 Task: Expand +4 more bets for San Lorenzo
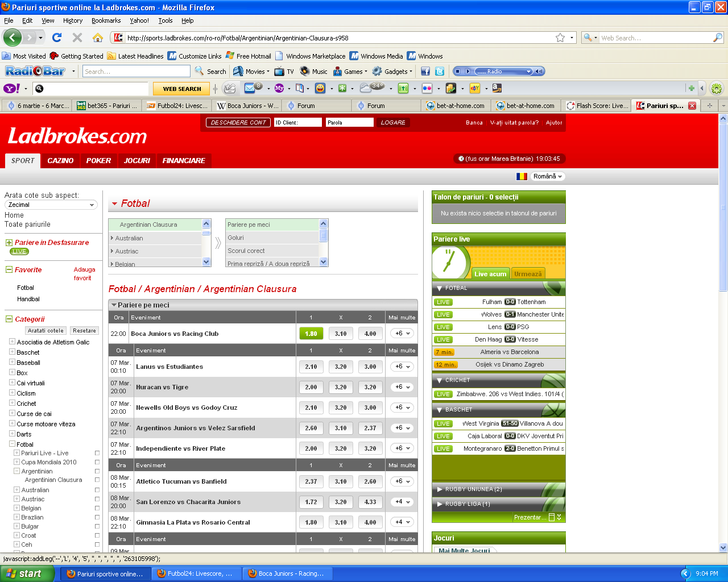[x=402, y=502]
